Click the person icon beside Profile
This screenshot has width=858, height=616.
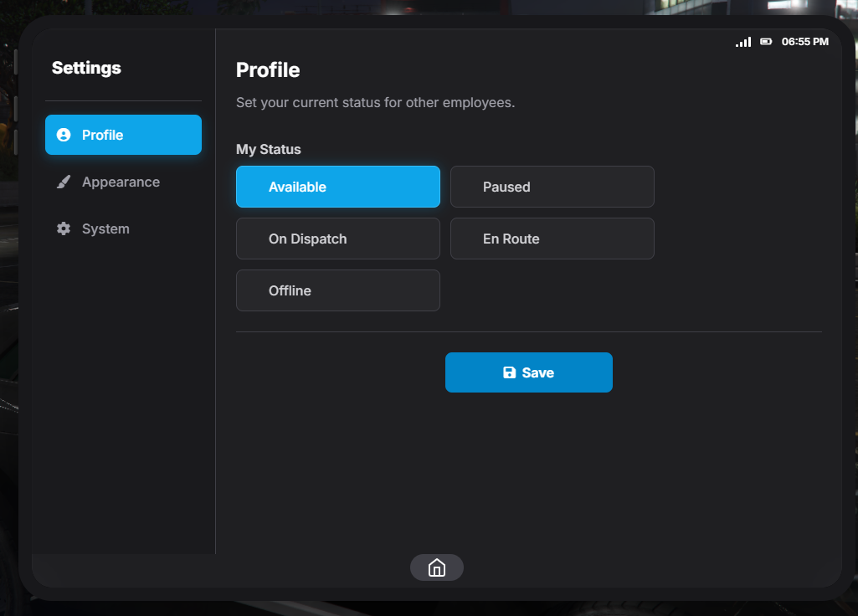click(64, 135)
